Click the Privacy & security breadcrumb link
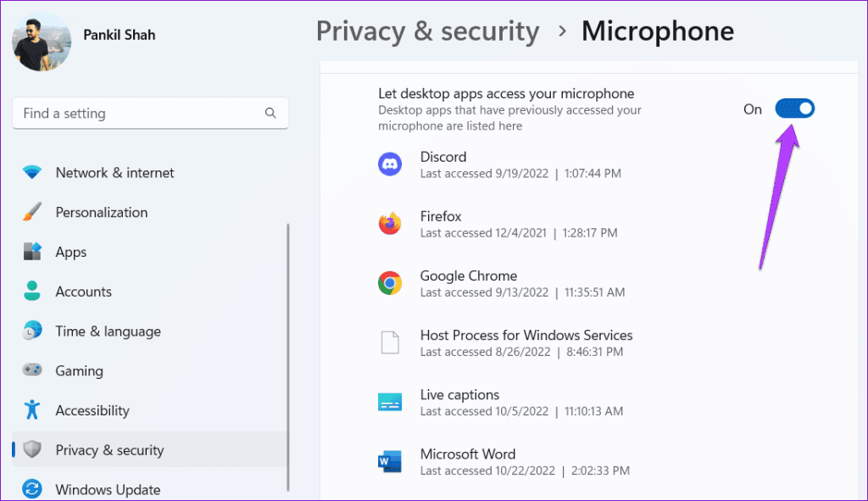The height and width of the screenshot is (501, 868). [427, 31]
